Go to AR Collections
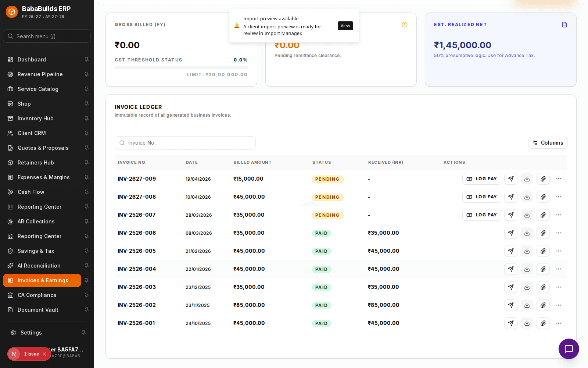The image size is (588, 368). pos(42,222)
